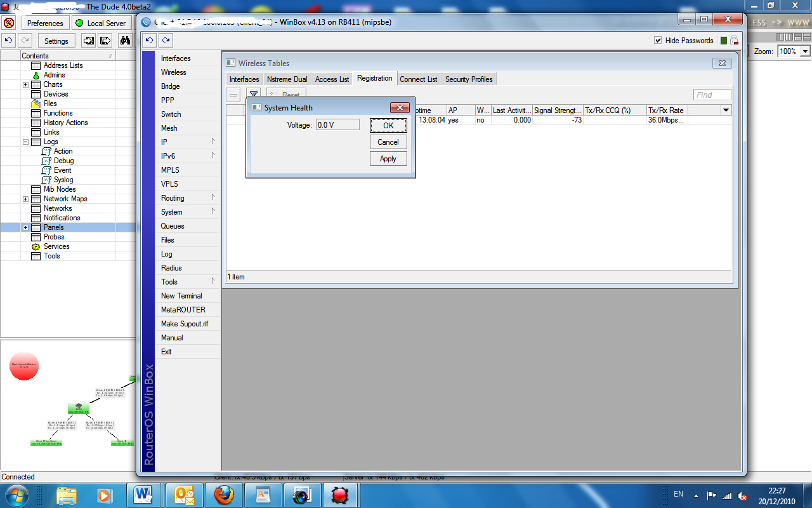Expand the Tools submenu in WinBox
The height and width of the screenshot is (508, 812).
click(188, 282)
